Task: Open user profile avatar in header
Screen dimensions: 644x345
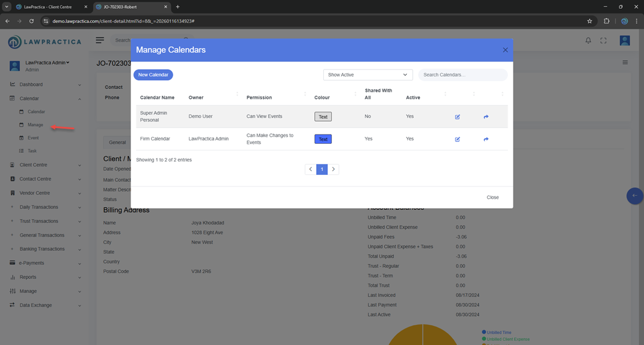Action: pyautogui.click(x=625, y=40)
